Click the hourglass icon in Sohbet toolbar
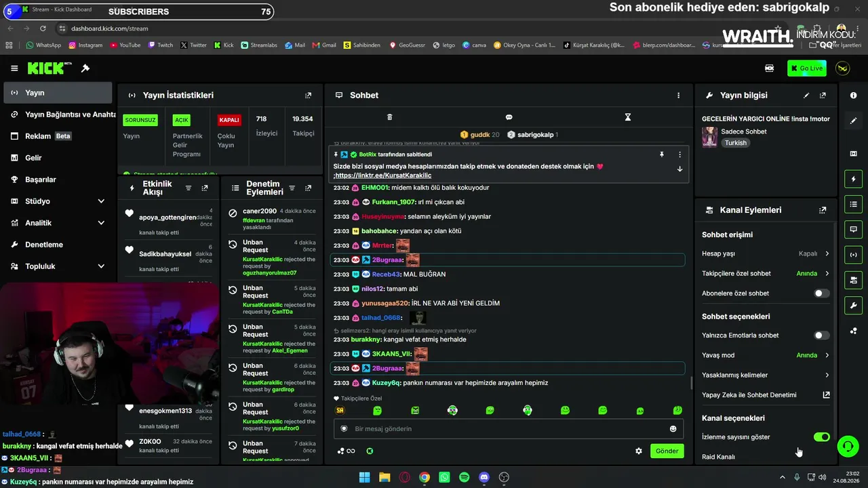The image size is (868, 488). pos(628,117)
